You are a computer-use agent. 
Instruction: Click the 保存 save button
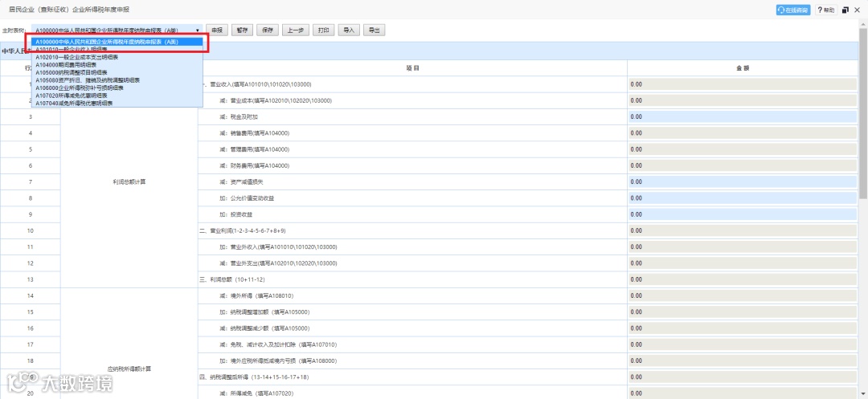[268, 31]
